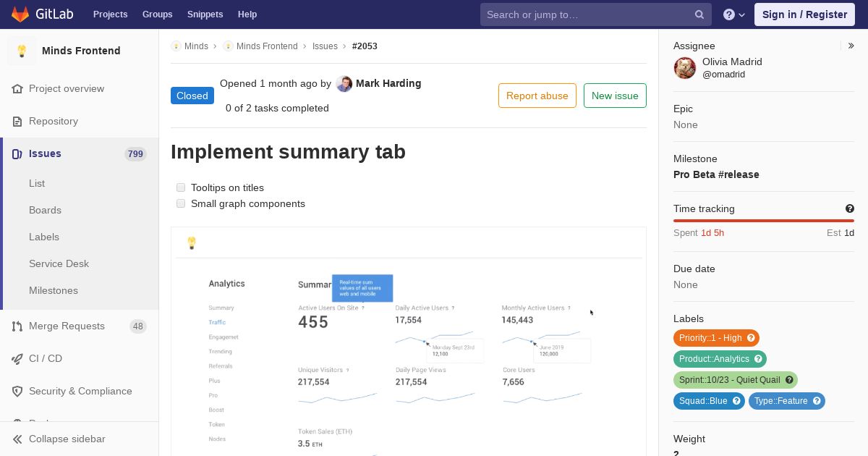Click help icon on Type::Feature label
The width and height of the screenshot is (868, 456).
[817, 401]
